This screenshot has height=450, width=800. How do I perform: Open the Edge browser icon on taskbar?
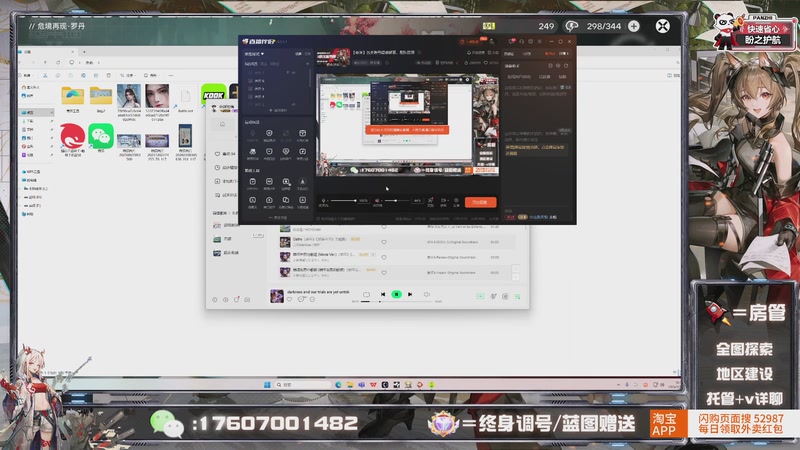point(338,385)
